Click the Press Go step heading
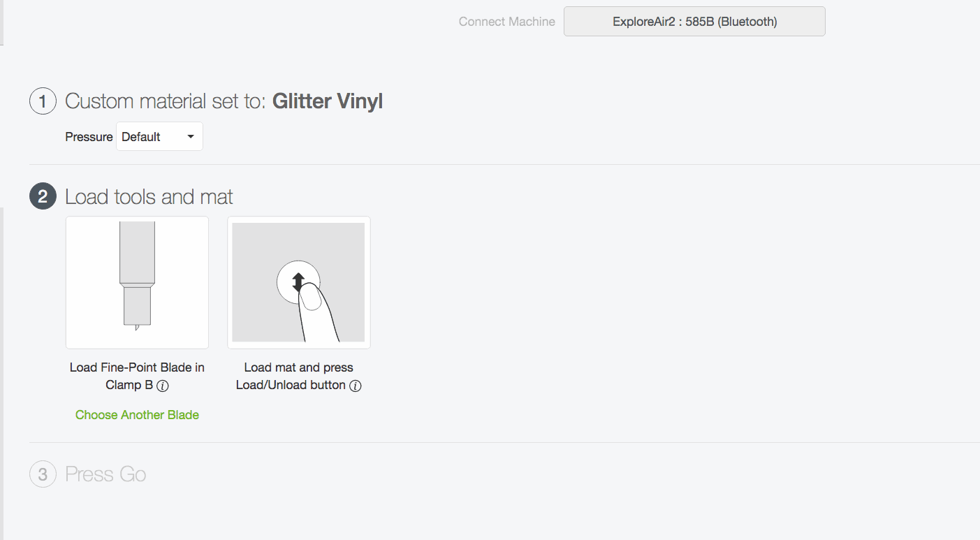This screenshot has width=980, height=540. (x=105, y=475)
